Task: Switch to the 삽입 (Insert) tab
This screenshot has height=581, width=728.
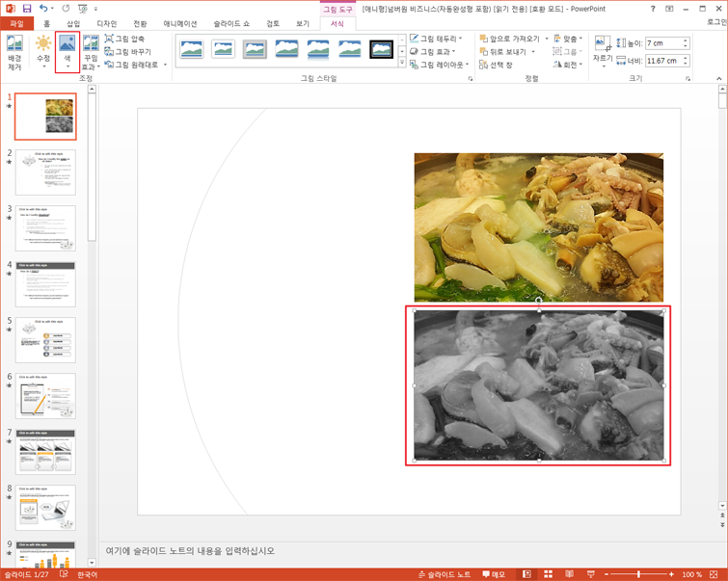Action: point(73,24)
